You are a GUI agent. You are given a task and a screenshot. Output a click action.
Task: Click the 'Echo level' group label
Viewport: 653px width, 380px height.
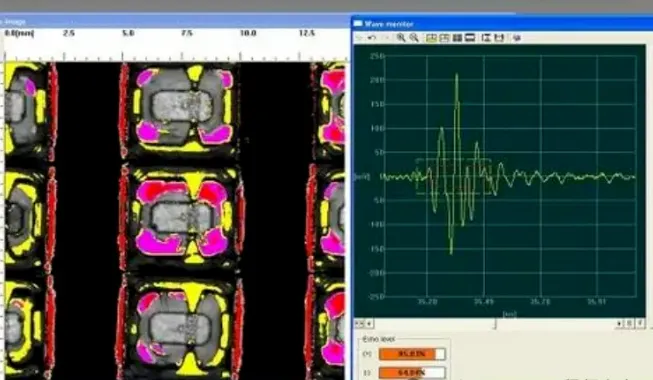click(378, 339)
